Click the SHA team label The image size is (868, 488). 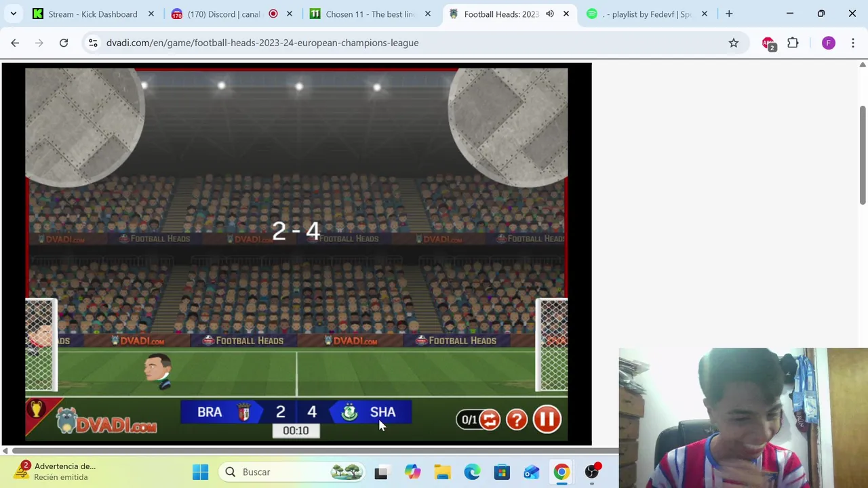(x=382, y=412)
